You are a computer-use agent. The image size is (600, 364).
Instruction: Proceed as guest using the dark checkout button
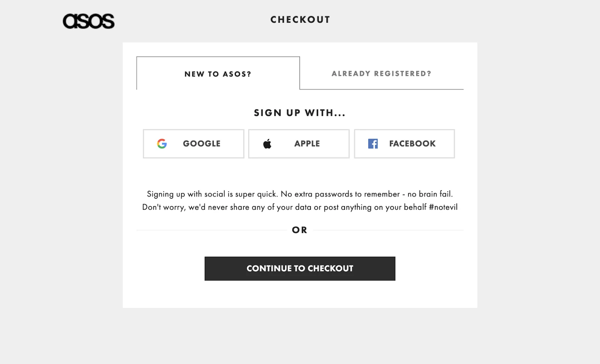(x=300, y=268)
